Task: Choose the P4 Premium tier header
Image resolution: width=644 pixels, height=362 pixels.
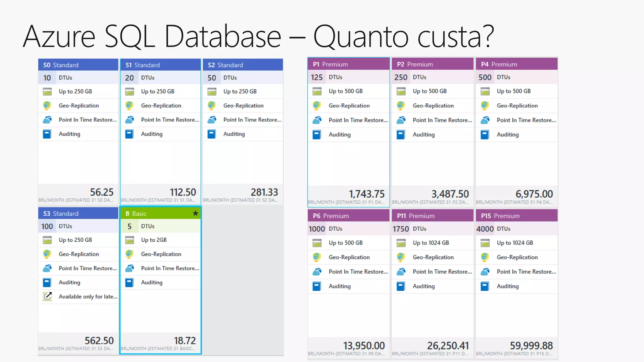Action: point(517,64)
